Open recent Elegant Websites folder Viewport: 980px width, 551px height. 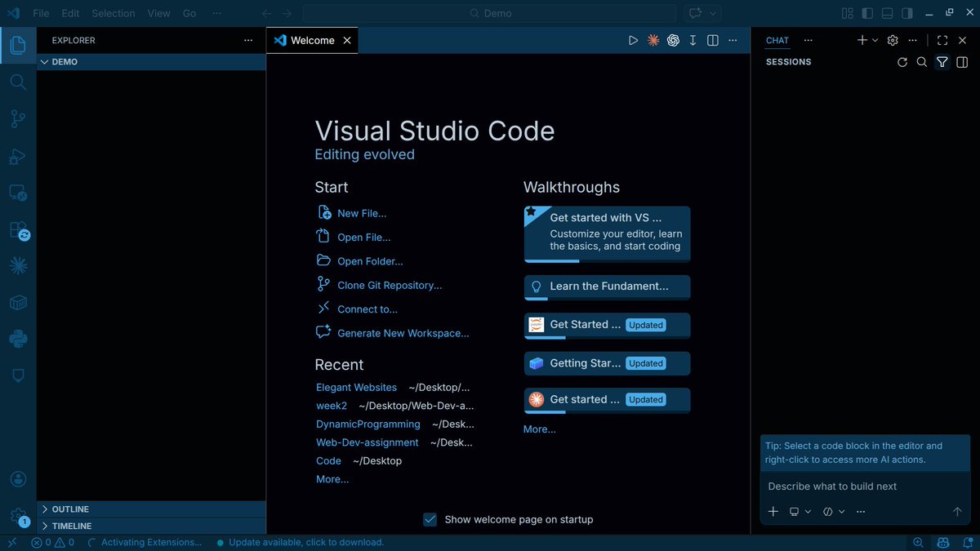coord(356,388)
